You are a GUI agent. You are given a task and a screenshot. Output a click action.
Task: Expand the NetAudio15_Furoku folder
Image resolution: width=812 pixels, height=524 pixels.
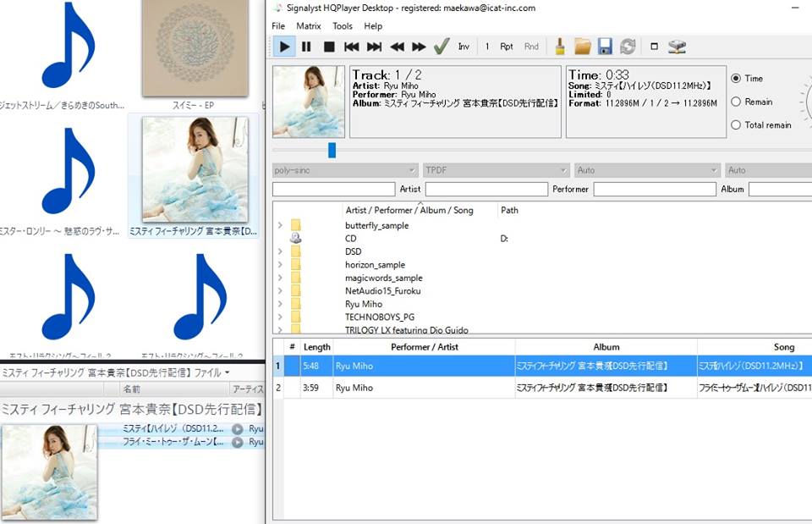click(280, 290)
